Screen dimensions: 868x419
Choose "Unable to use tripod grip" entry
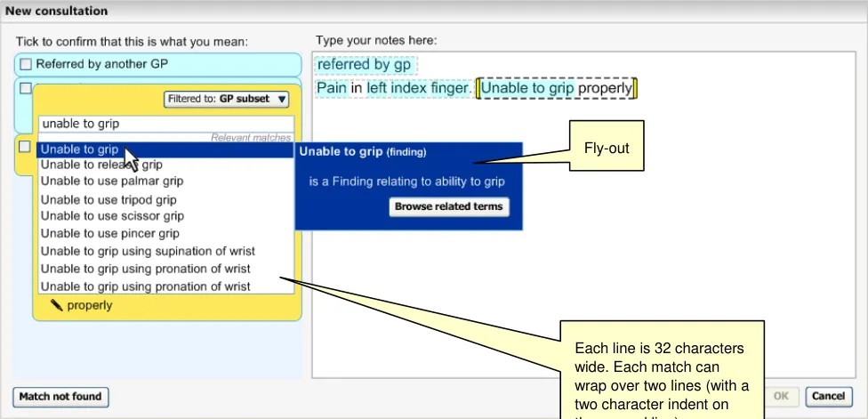108,199
